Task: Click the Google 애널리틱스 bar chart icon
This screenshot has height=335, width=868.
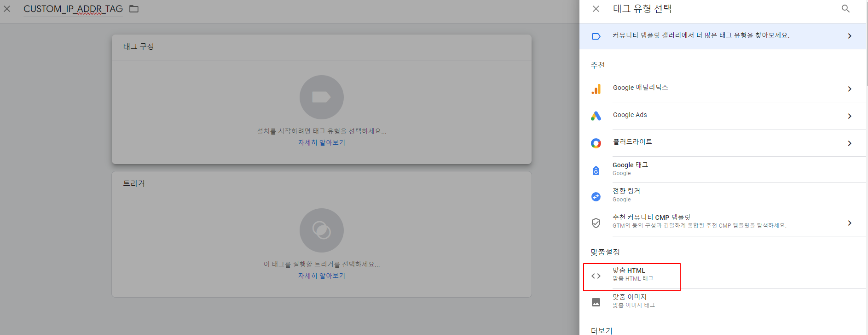Action: click(x=596, y=89)
